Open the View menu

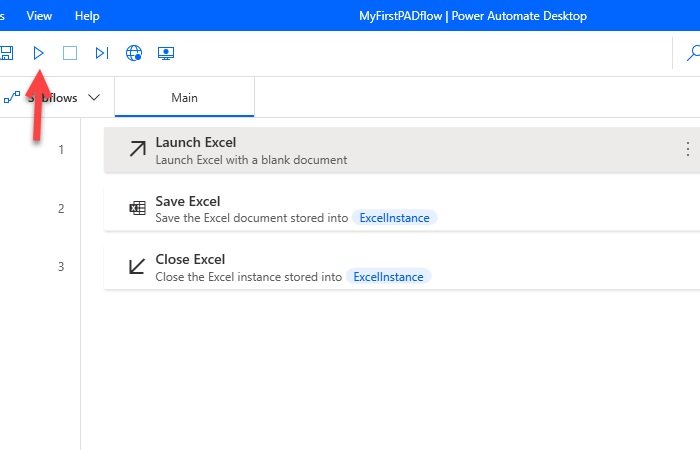pos(39,16)
